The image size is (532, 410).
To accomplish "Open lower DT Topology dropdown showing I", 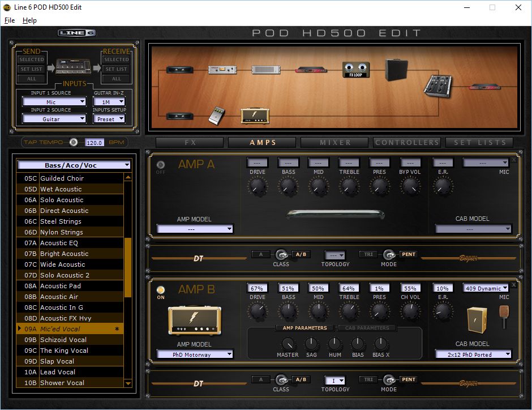I will coord(335,381).
